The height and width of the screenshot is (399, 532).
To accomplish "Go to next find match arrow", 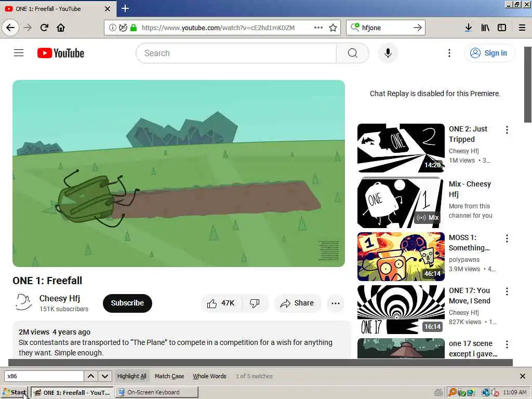I will coord(105,376).
